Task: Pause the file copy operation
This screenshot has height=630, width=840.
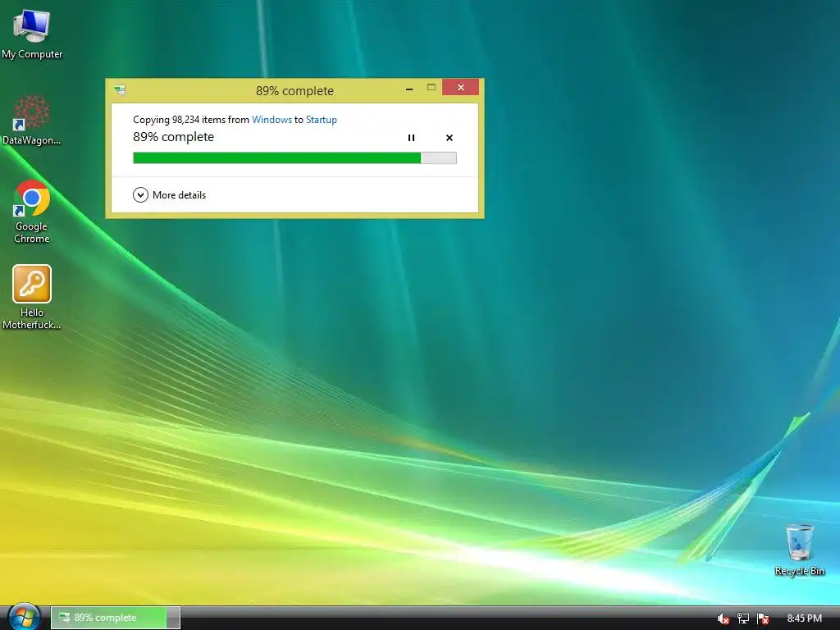Action: (412, 138)
